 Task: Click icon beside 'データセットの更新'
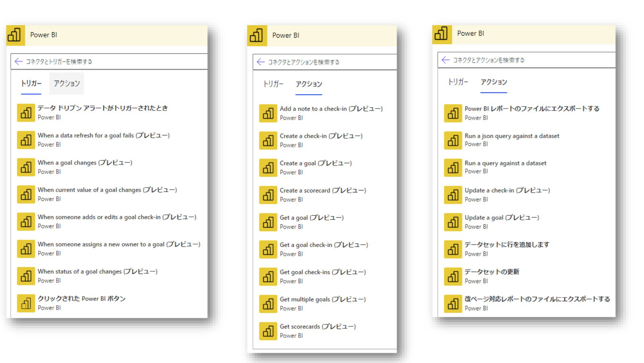tap(453, 276)
